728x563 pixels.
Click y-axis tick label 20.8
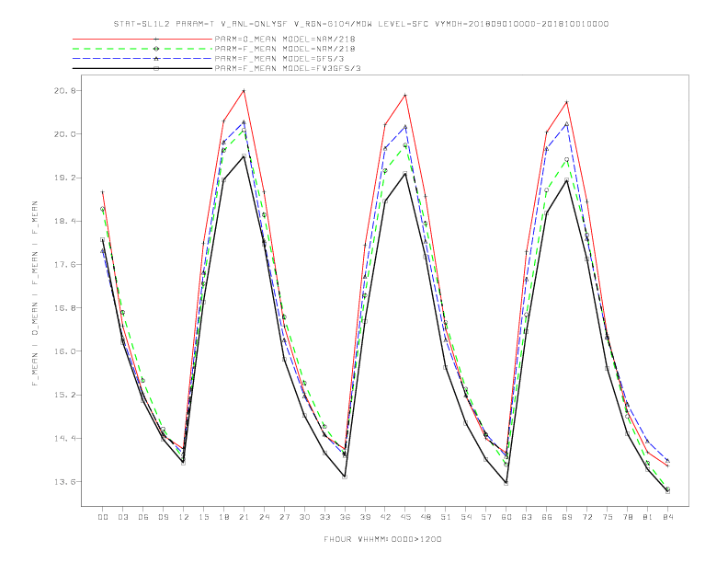(64, 90)
